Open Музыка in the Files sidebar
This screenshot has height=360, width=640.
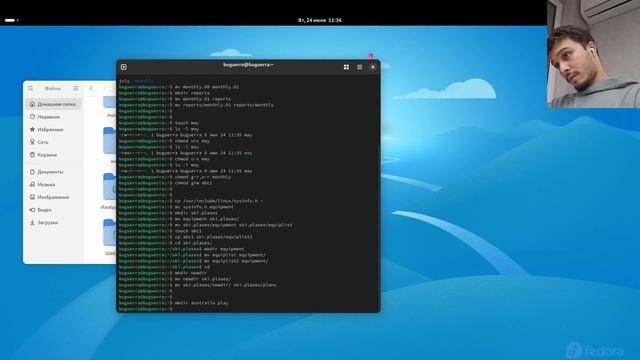53,184
